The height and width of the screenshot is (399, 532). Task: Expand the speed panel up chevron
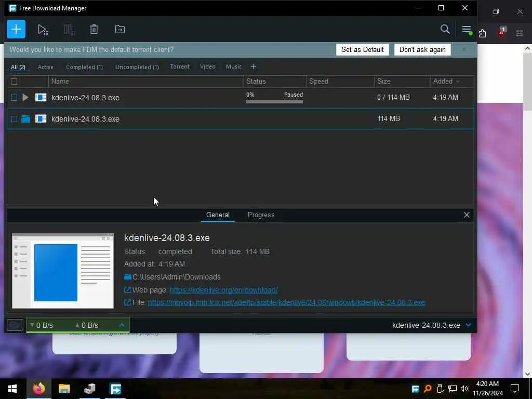click(122, 325)
